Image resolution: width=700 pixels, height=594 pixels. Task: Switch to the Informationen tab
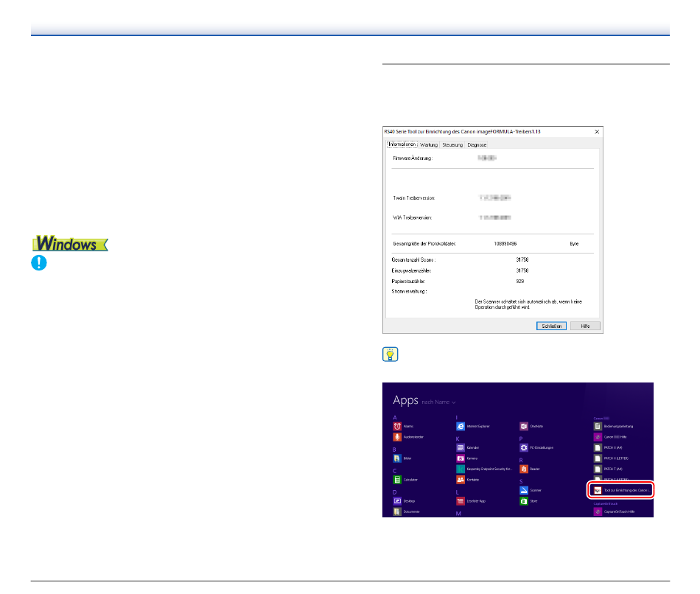(402, 144)
